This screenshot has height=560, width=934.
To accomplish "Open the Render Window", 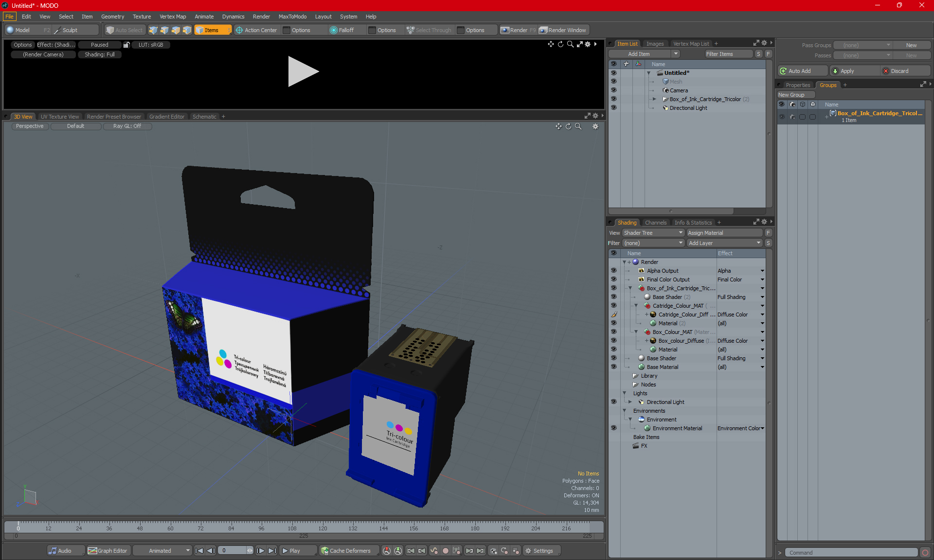I will point(563,30).
